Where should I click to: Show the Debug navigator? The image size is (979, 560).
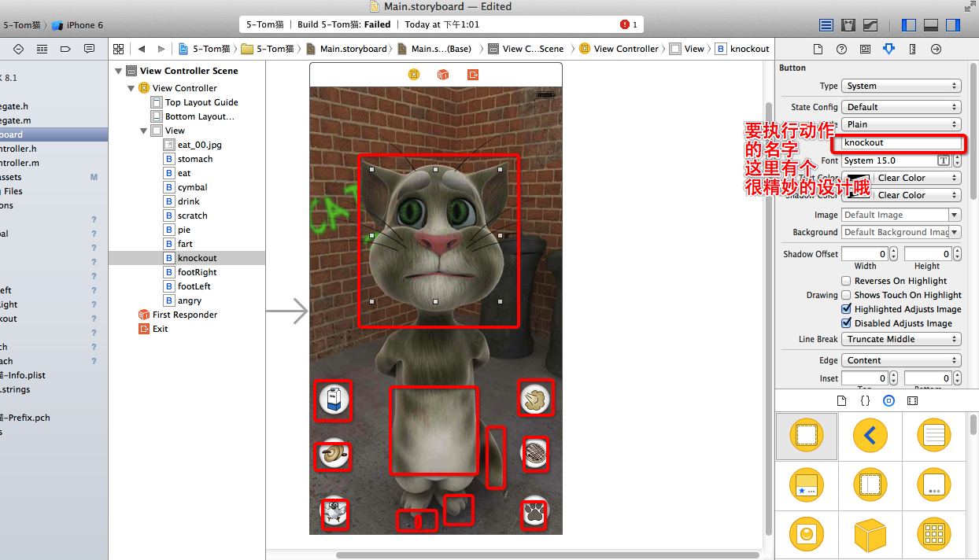[42, 49]
